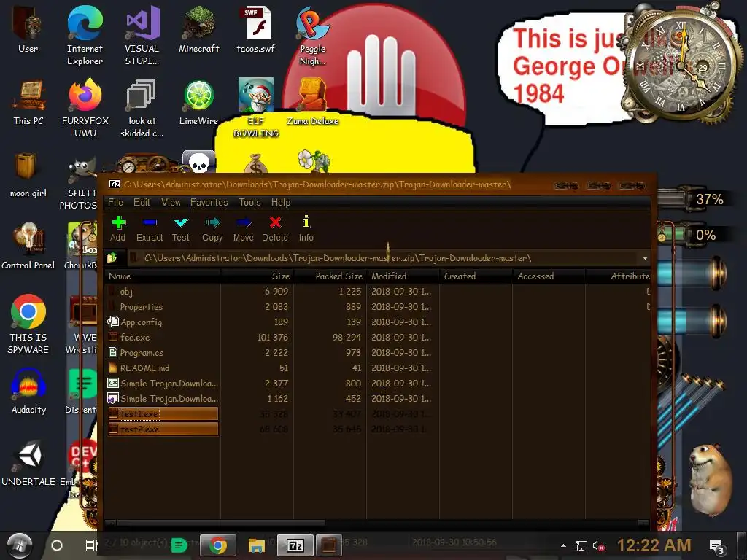Open VISUAL STUPI... desktop shortcut
This screenshot has width=747, height=560.
coord(142,36)
